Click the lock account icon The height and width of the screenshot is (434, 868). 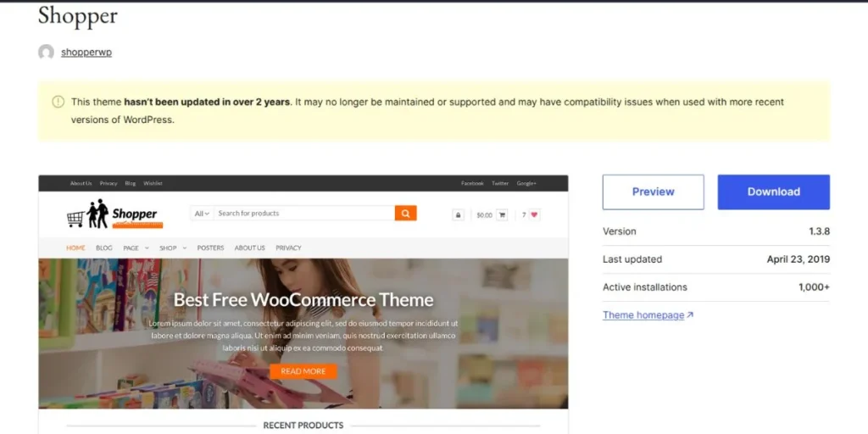[x=458, y=214]
